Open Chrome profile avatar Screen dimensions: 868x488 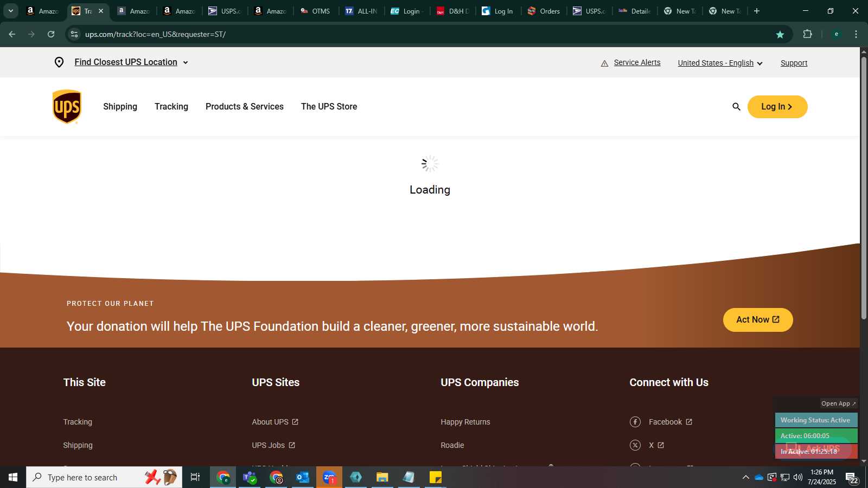point(837,34)
